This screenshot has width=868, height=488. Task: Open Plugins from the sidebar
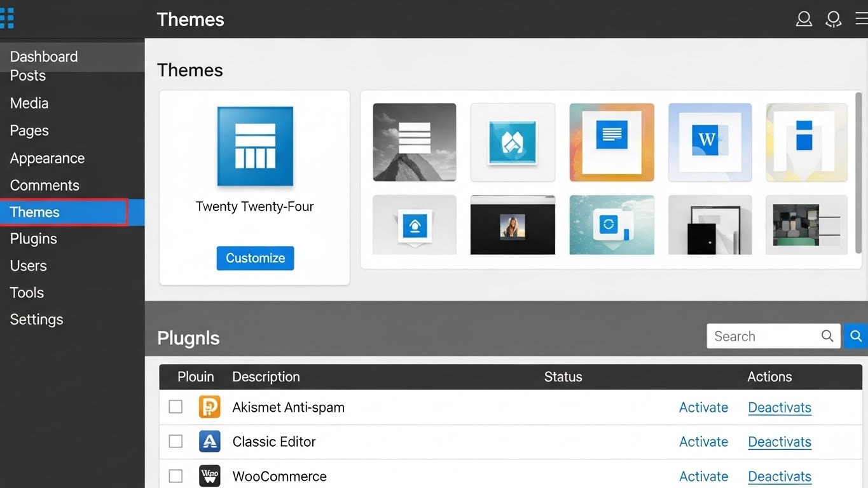[33, 239]
